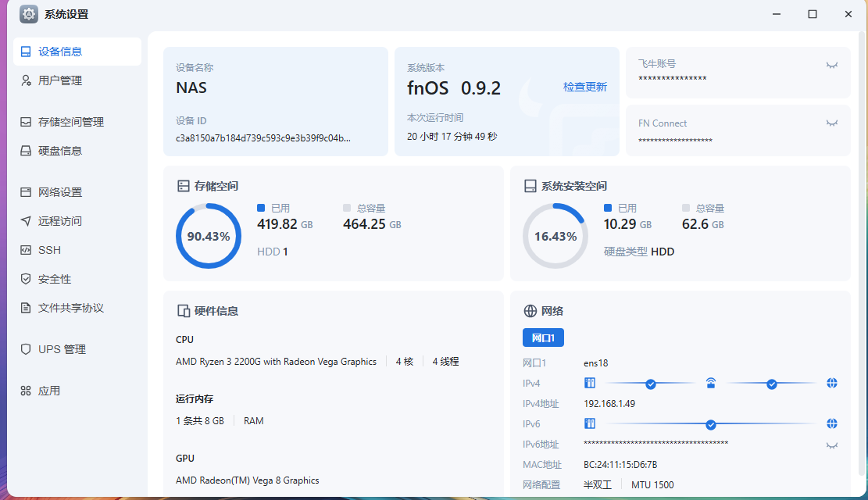The height and width of the screenshot is (500, 868).
Task: Click the IPv6 row device icon
Action: [590, 423]
